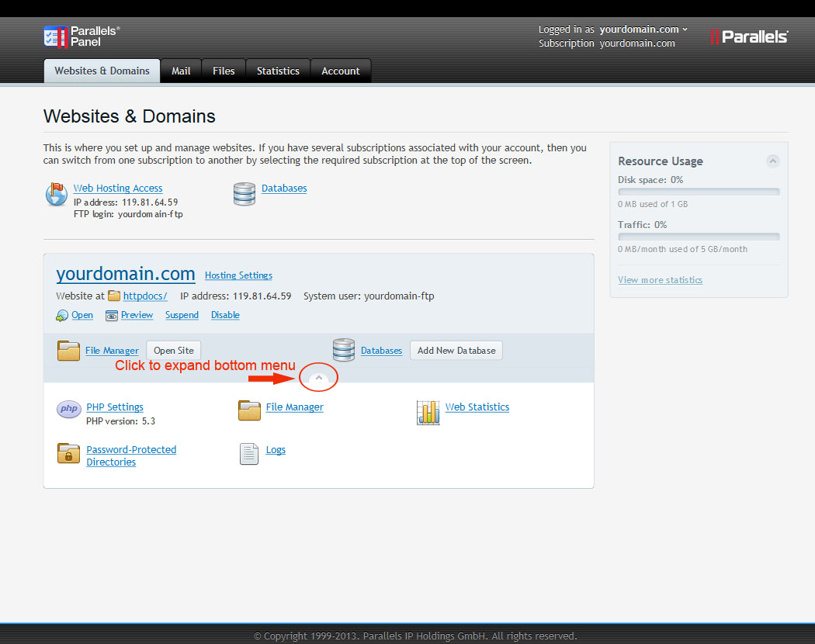Click the httpdocs folder icon
The image size is (815, 644).
tap(114, 296)
